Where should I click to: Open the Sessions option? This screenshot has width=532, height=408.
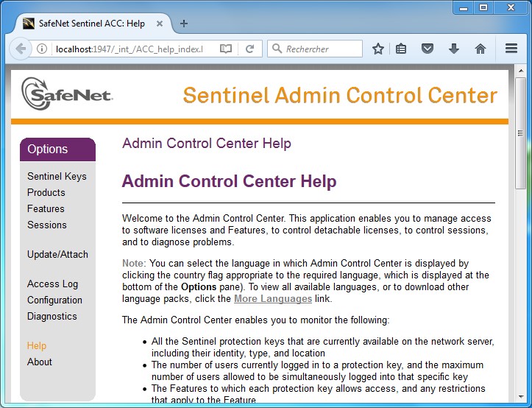pyautogui.click(x=47, y=225)
